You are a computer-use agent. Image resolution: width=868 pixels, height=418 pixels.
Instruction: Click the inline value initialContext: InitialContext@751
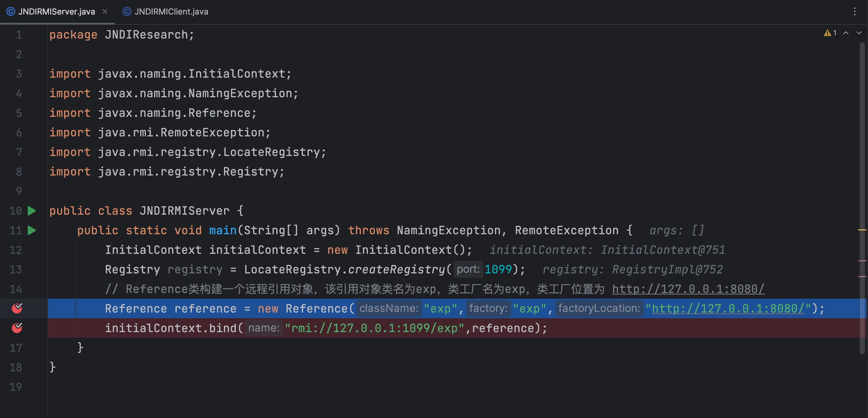coord(607,250)
